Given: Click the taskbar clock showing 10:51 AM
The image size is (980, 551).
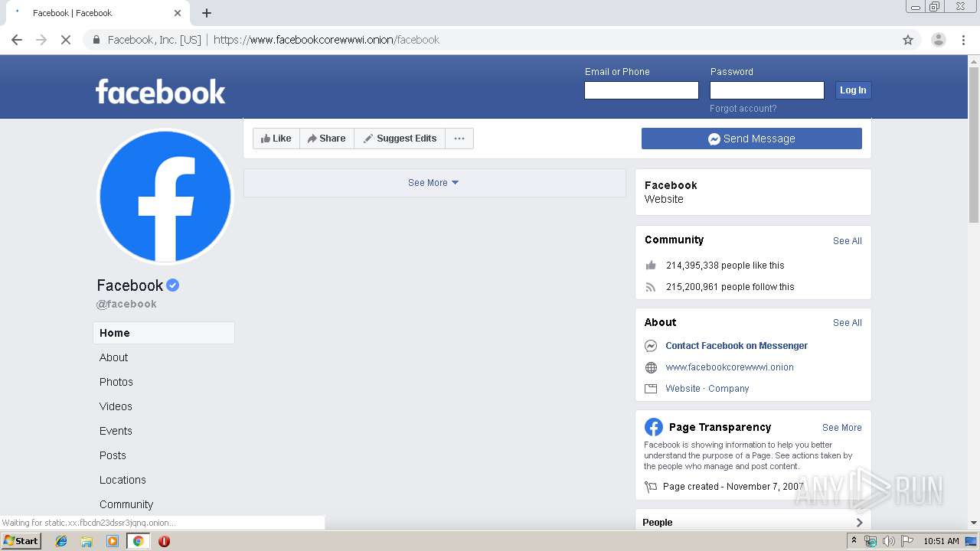Looking at the screenshot, I should coord(941,541).
